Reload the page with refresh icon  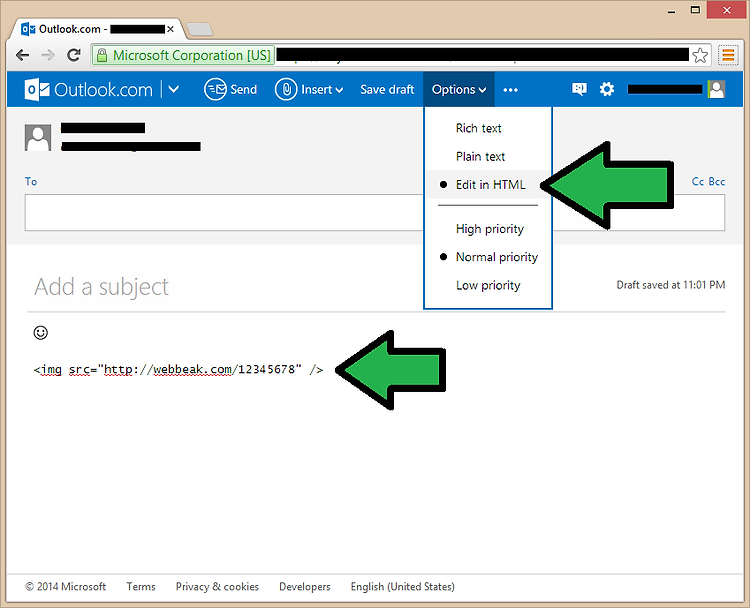(x=74, y=55)
